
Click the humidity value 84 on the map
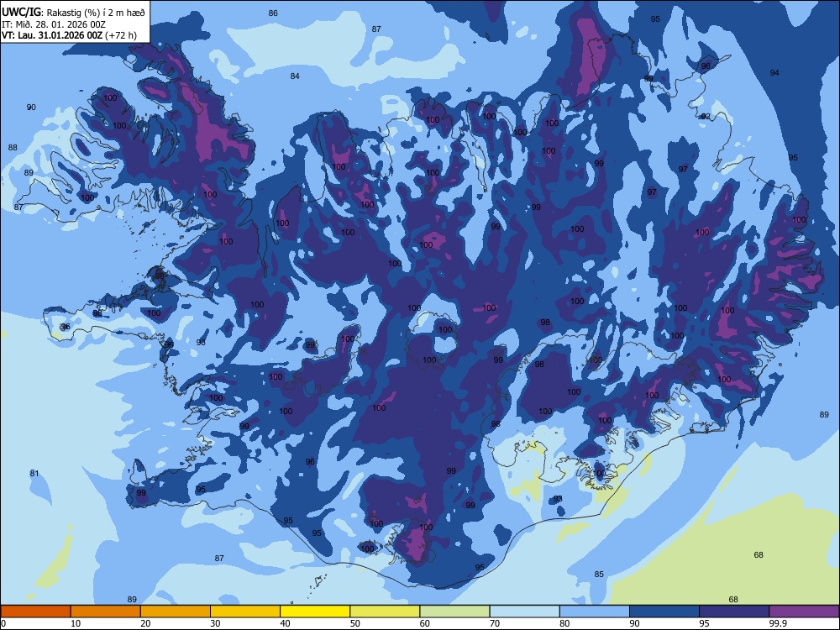pos(295,76)
